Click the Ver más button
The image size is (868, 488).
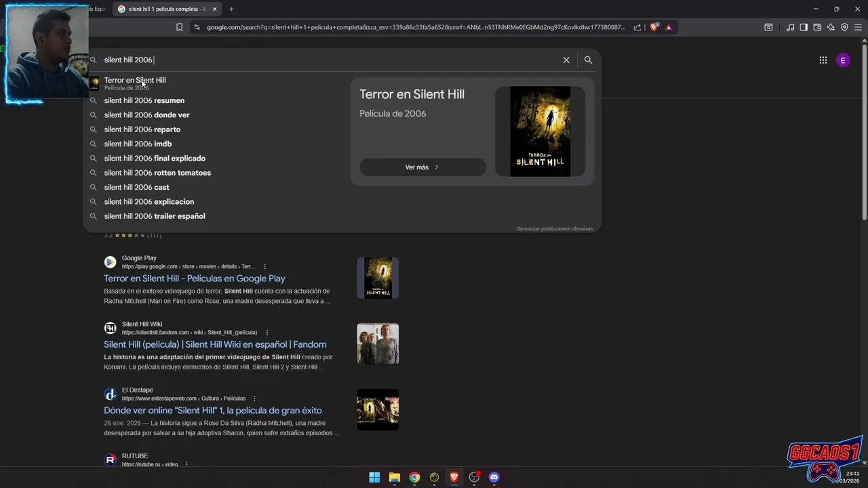click(x=422, y=167)
